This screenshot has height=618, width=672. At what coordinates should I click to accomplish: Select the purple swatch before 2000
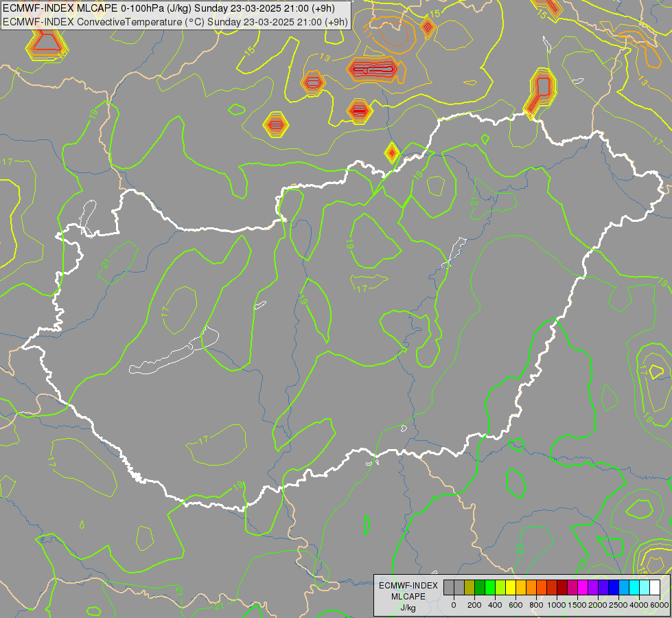[x=594, y=588]
